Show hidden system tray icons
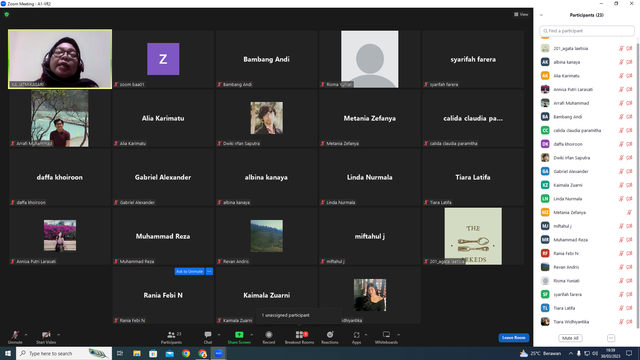This screenshot has width=640, height=360. click(x=571, y=353)
